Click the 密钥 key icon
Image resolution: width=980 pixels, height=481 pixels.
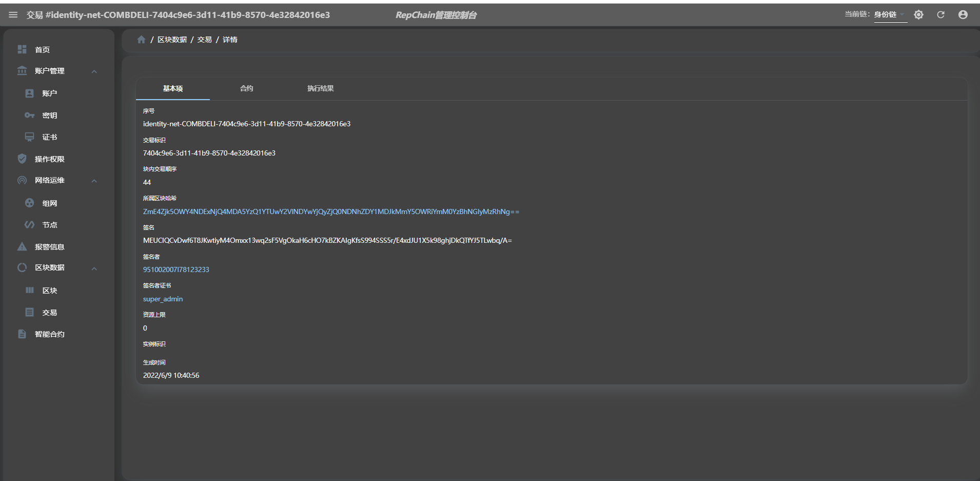30,116
